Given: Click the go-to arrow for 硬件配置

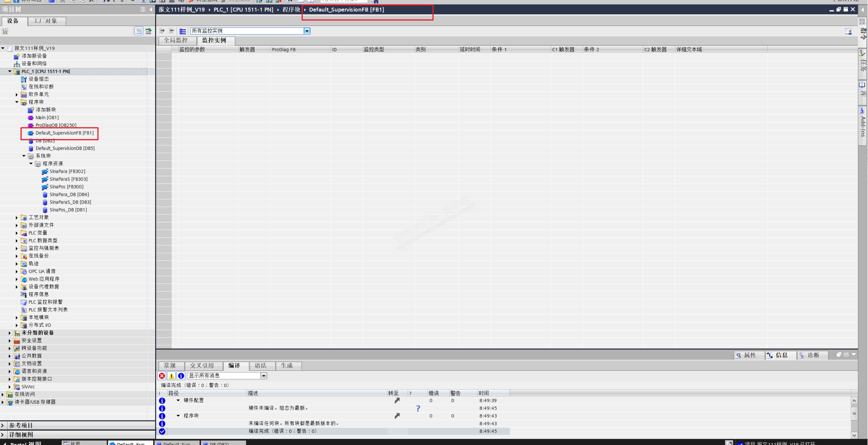Looking at the screenshot, I should [397, 401].
